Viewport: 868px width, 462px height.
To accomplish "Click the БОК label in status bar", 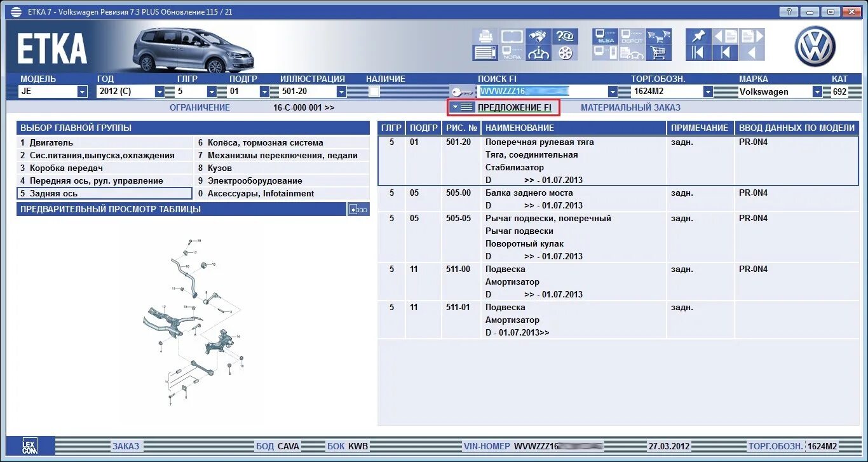I will (x=335, y=446).
